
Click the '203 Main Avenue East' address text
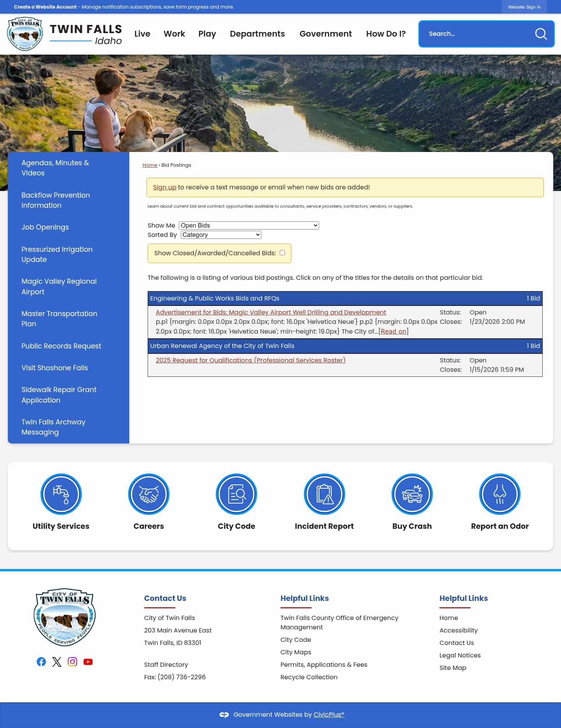pos(178,631)
